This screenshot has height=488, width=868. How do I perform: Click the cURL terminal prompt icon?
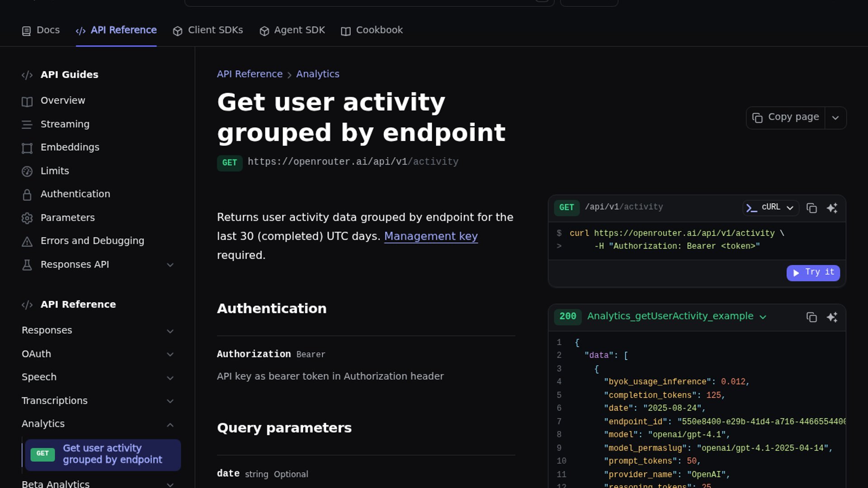(x=751, y=208)
